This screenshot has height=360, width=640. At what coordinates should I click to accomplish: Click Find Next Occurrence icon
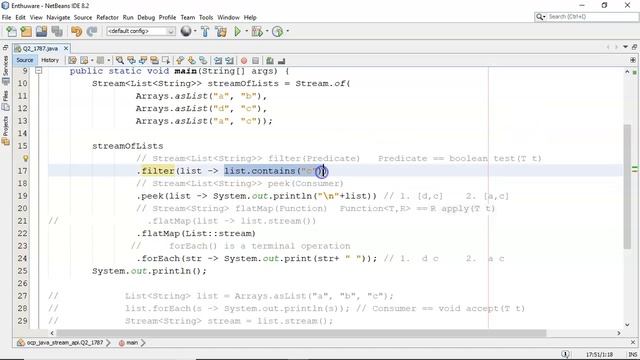click(142, 60)
